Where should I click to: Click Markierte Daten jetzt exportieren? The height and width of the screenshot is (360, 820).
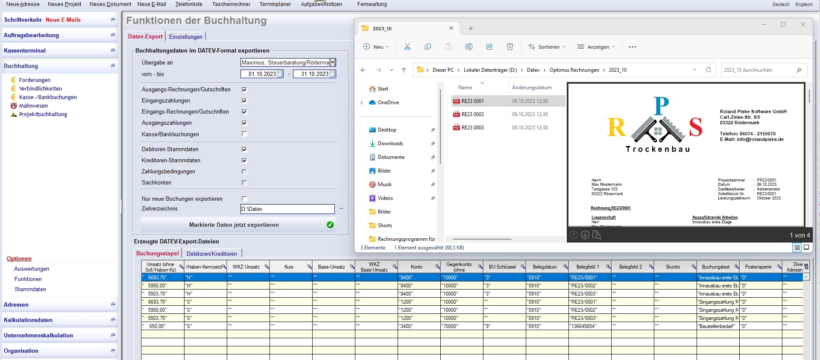point(238,224)
